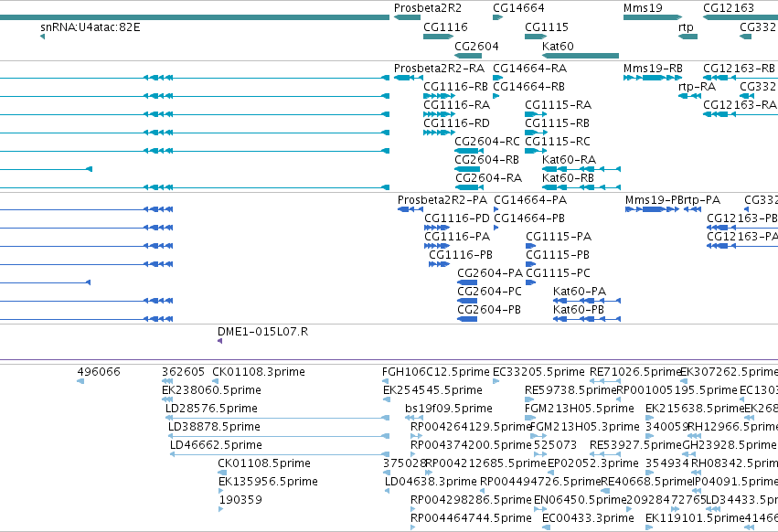Click protein label Kat60-PB
The image size is (778, 532).
[x=579, y=310]
